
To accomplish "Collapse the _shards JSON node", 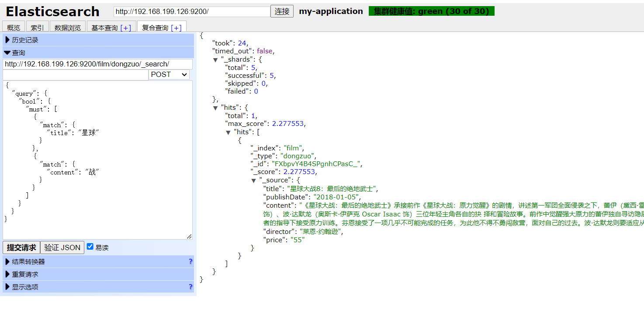I will click(215, 60).
